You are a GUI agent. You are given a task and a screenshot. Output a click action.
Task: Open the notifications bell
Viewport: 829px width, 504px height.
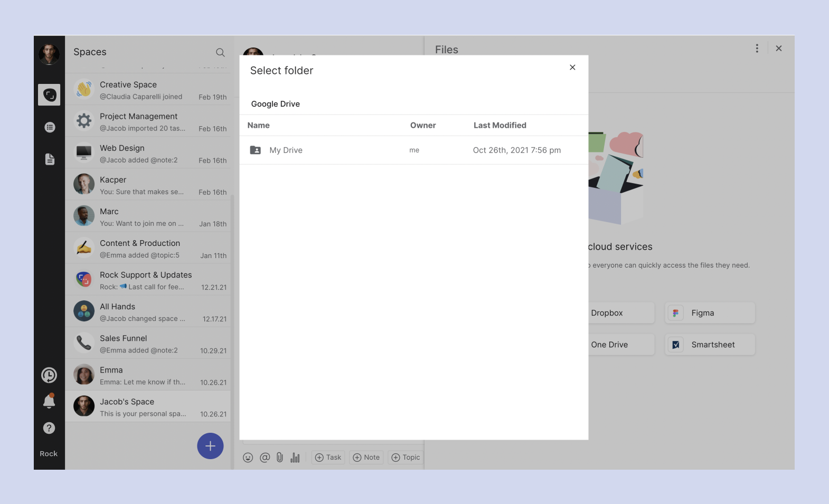click(x=49, y=401)
